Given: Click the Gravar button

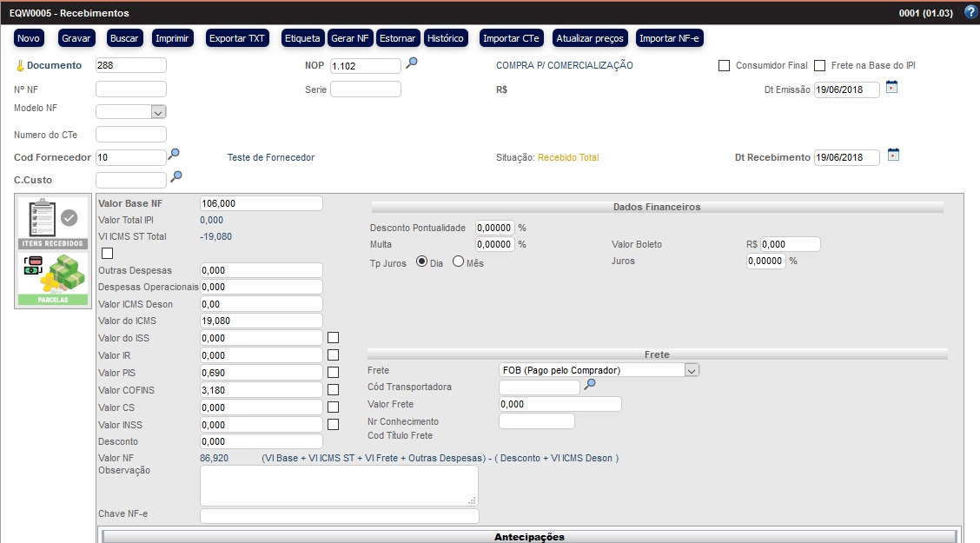Looking at the screenshot, I should pyautogui.click(x=76, y=38).
